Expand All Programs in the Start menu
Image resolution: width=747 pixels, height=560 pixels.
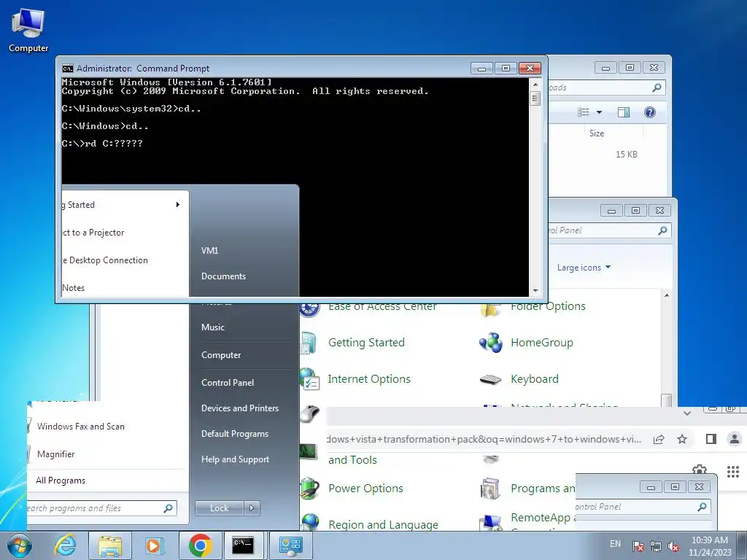point(61,481)
